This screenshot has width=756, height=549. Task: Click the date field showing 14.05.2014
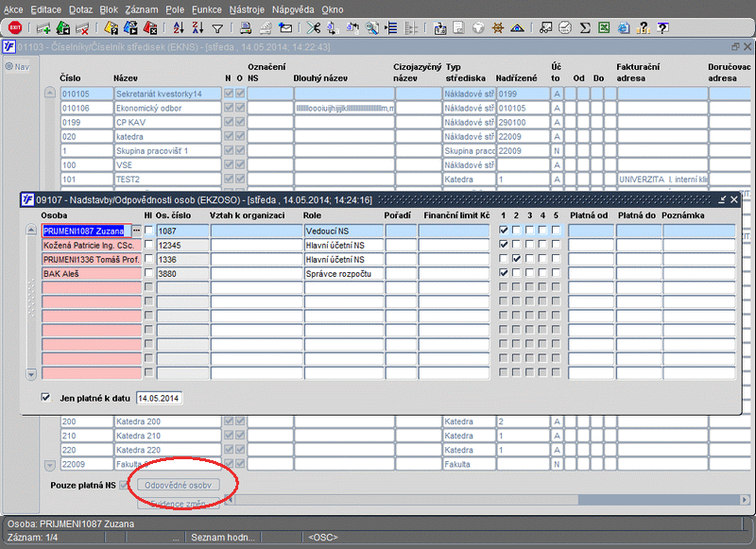pyautogui.click(x=160, y=399)
